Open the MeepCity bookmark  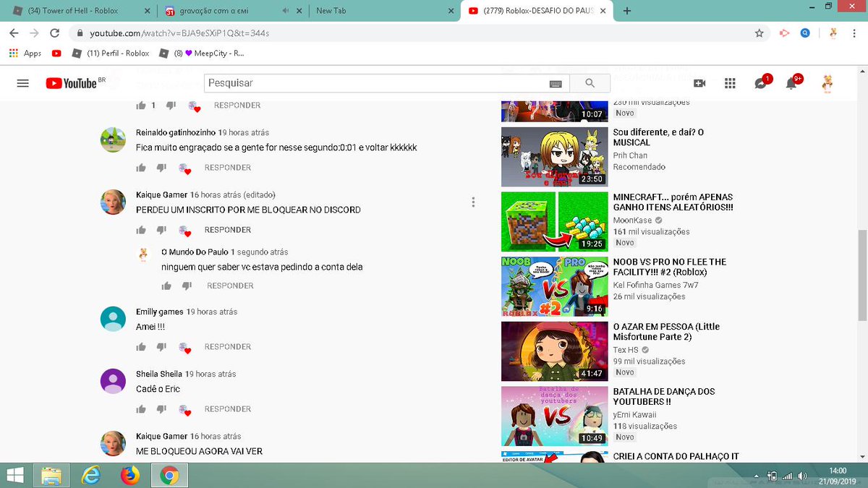[202, 53]
